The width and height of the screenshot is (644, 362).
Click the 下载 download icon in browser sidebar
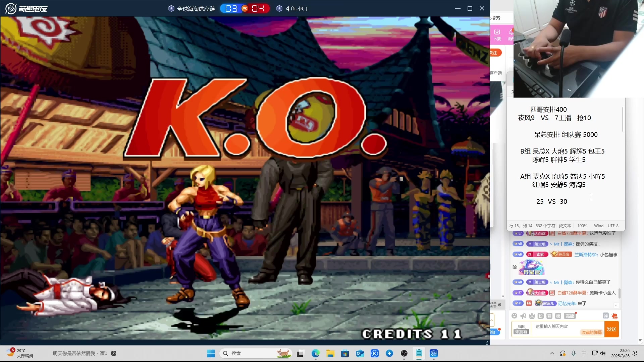(497, 34)
